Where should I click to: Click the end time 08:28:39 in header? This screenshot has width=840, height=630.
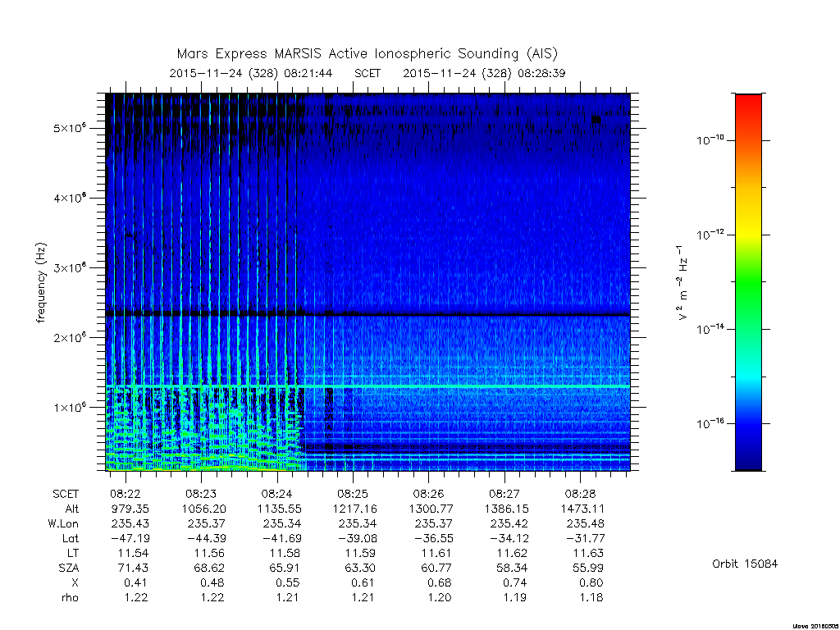point(541,73)
